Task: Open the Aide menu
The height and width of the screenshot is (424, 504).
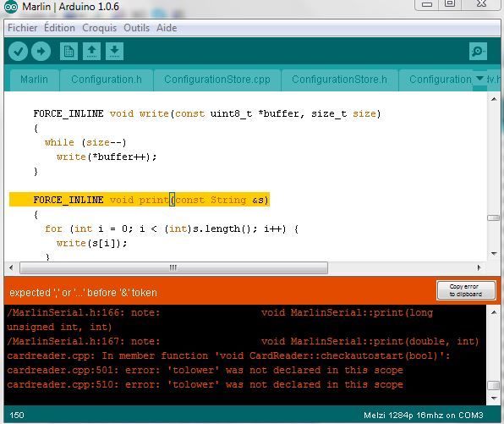Action: tap(167, 28)
